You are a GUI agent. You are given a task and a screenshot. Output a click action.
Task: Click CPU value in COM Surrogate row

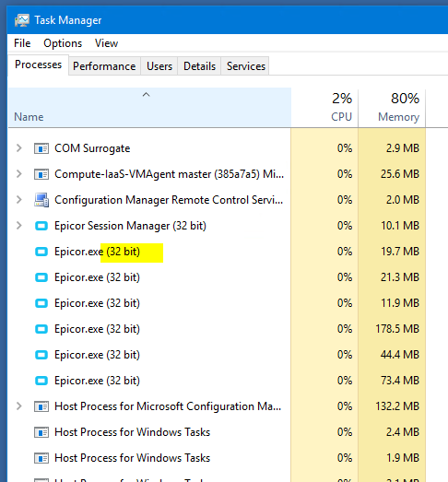pos(345,148)
